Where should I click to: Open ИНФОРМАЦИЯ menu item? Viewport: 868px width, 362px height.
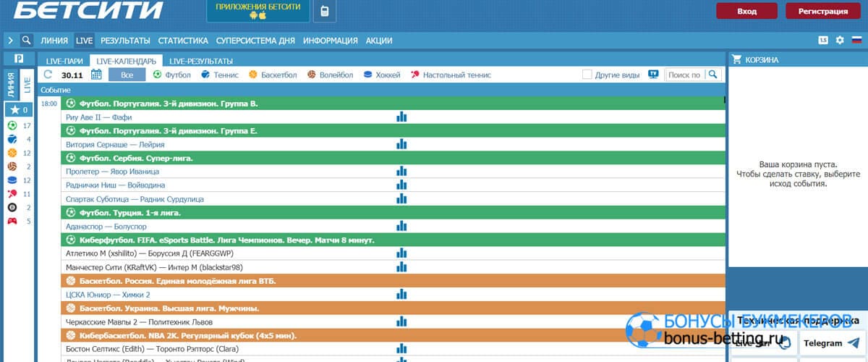(331, 41)
